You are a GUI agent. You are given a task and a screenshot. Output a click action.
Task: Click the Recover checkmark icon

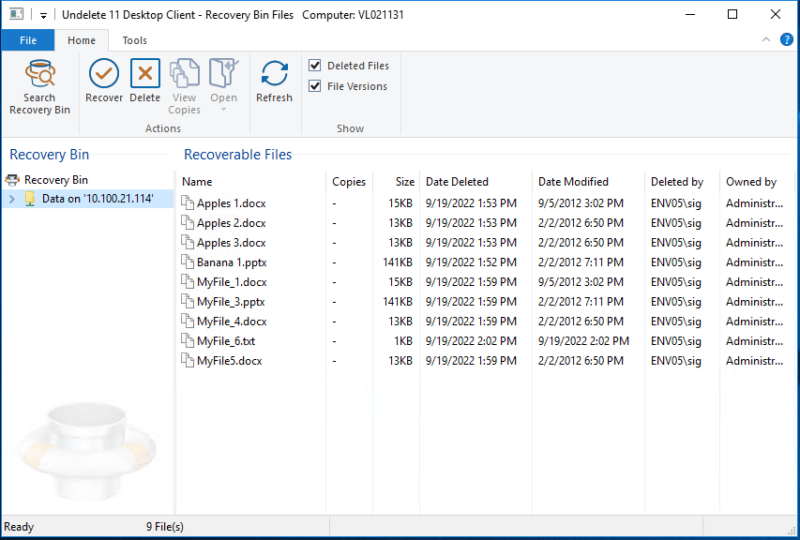(104, 74)
